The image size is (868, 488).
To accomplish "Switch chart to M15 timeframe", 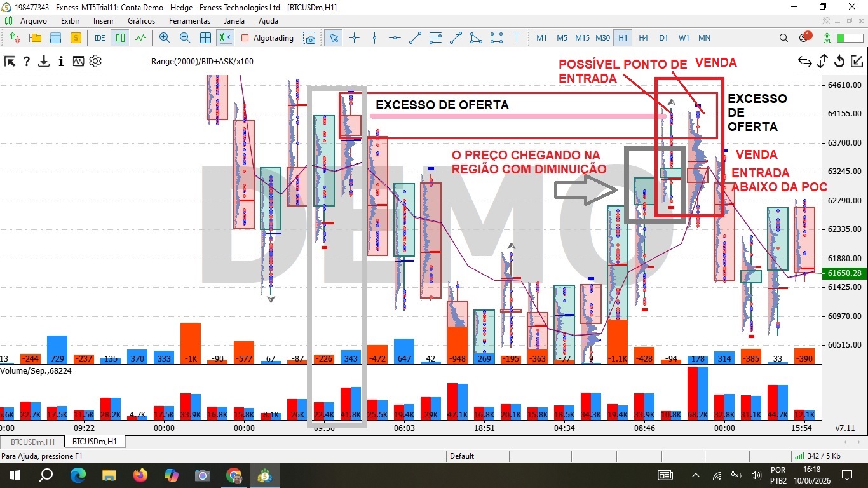I will [582, 38].
